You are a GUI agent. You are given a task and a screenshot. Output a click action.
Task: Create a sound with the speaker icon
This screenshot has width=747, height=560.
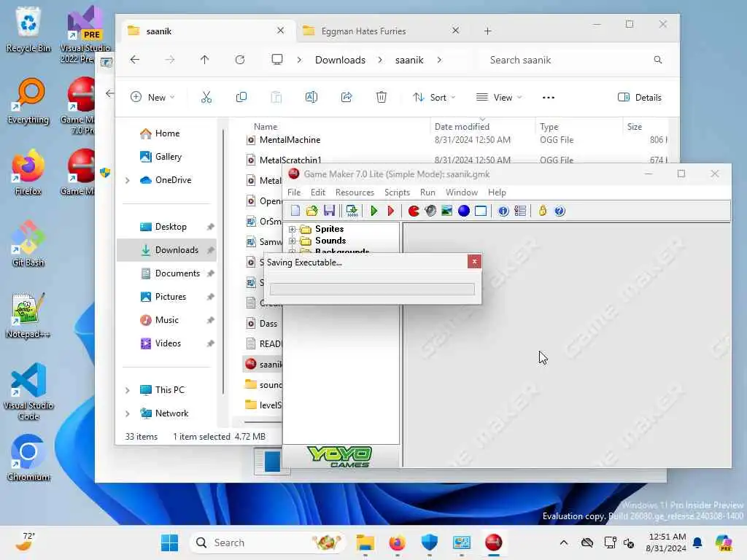(x=430, y=211)
